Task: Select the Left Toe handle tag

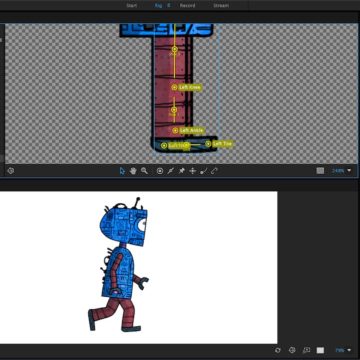Action: click(222, 144)
